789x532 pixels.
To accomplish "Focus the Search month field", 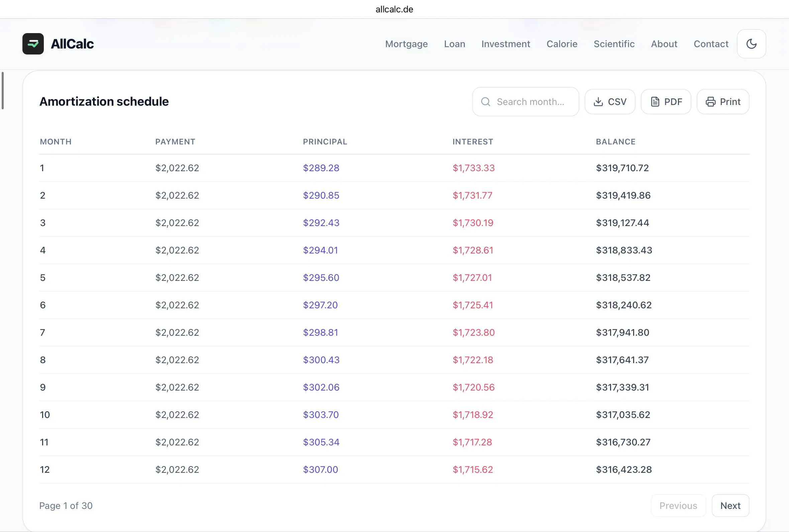I will [x=526, y=102].
